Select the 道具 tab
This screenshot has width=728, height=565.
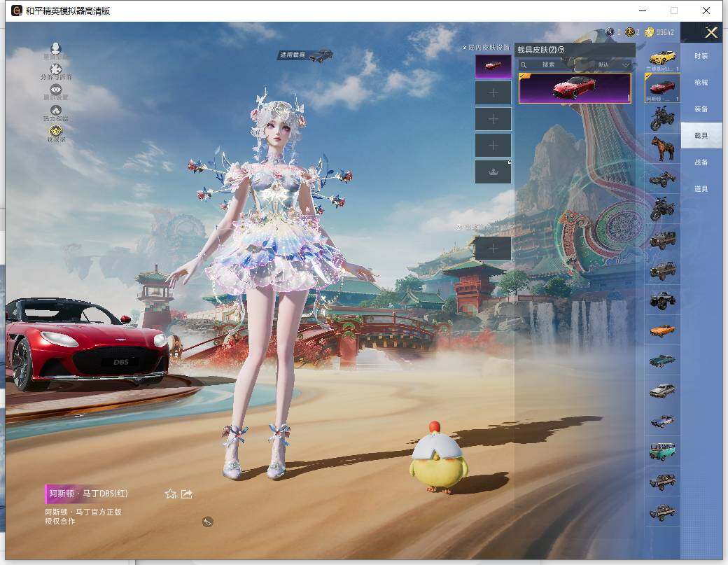coord(701,189)
